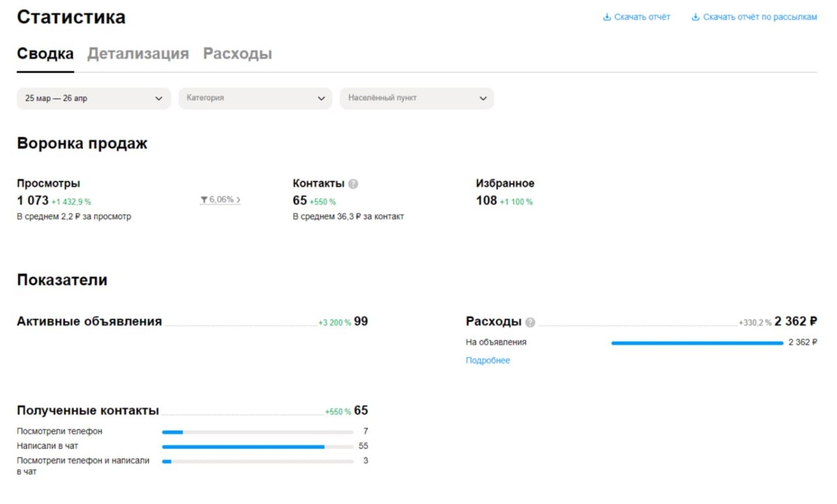Download report via Скачать отчёт link
Viewport: 837px width, 504px height.
click(642, 17)
